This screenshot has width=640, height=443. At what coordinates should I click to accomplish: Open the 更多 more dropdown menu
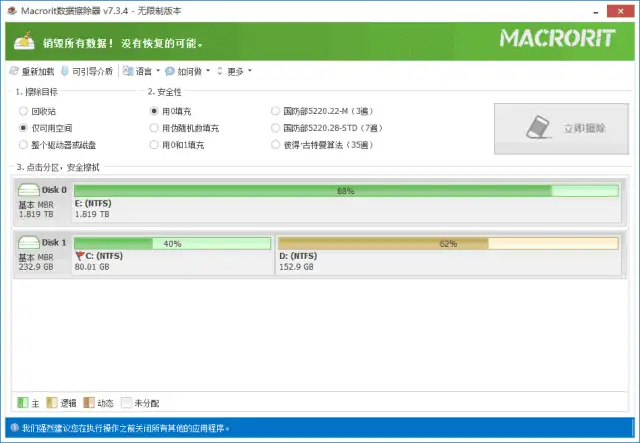(236, 71)
